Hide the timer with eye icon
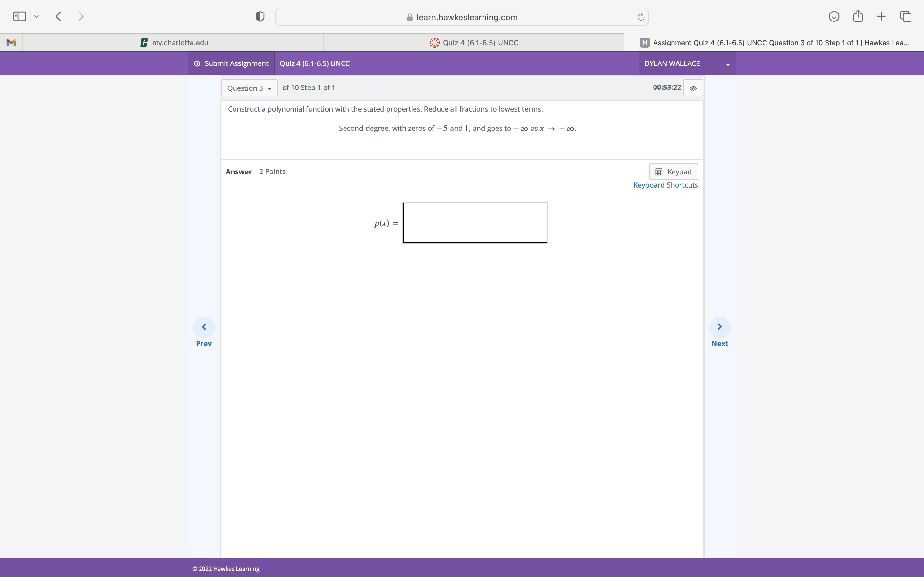 coord(693,88)
